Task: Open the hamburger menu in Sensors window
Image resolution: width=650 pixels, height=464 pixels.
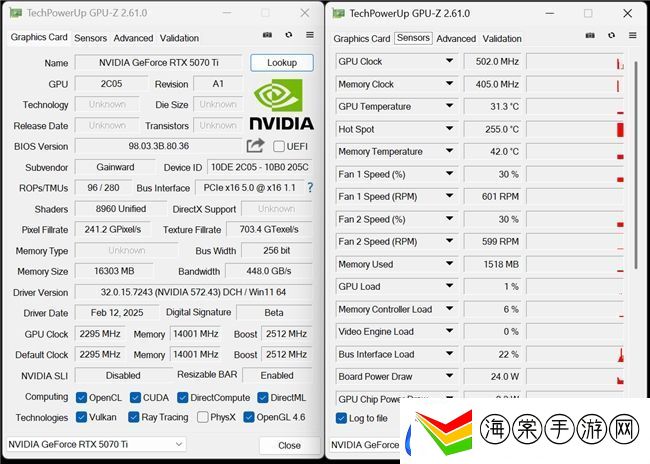Action: (633, 35)
